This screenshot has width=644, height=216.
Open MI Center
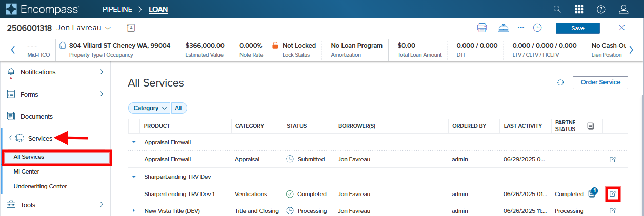[27, 171]
